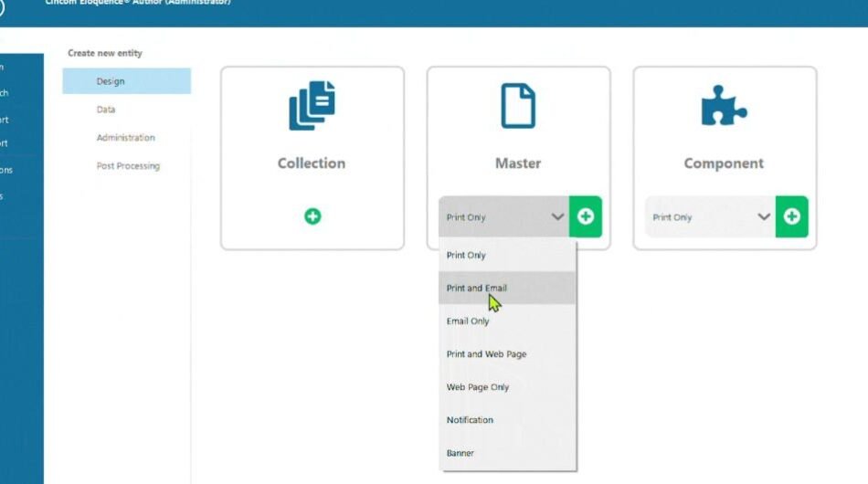Switch to Post Processing category

click(x=127, y=166)
